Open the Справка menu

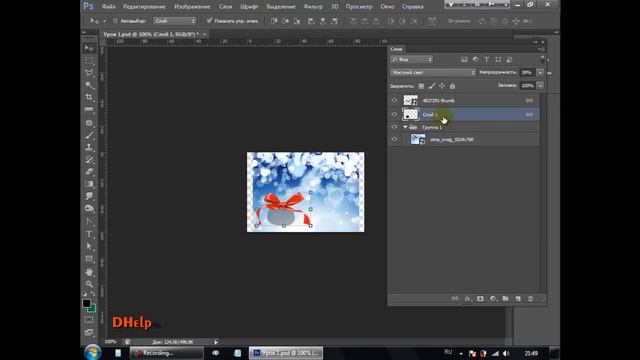coord(412,7)
